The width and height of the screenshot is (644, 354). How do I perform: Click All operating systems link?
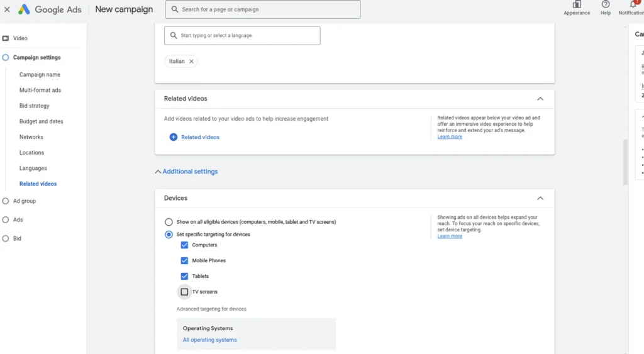point(209,340)
